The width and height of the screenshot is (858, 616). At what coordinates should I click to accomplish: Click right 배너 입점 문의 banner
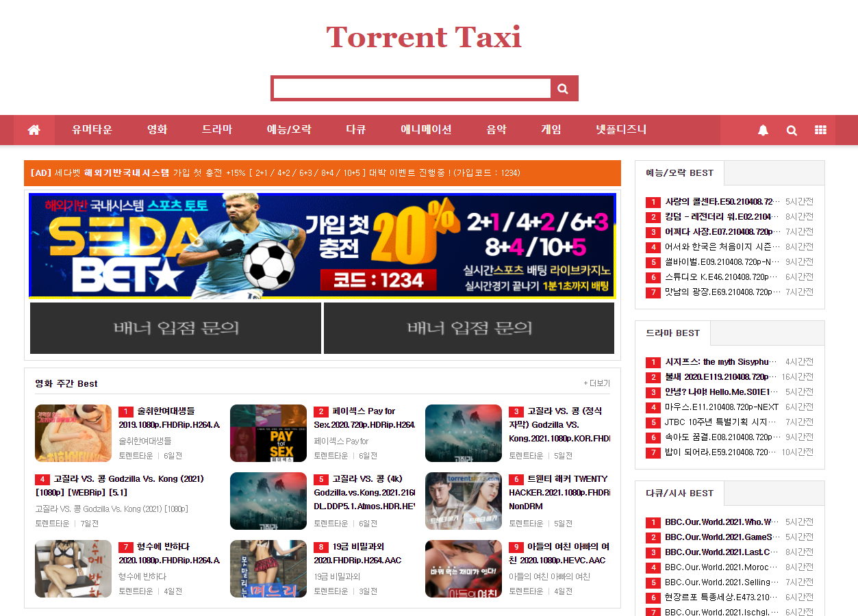point(469,329)
